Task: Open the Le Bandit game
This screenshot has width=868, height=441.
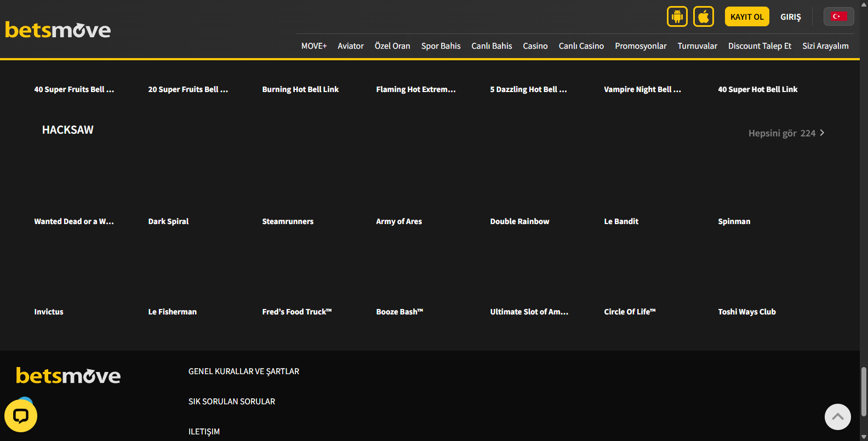Action: [621, 221]
